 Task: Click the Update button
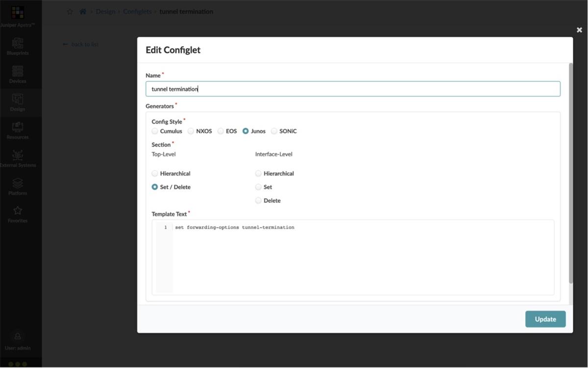pyautogui.click(x=545, y=319)
